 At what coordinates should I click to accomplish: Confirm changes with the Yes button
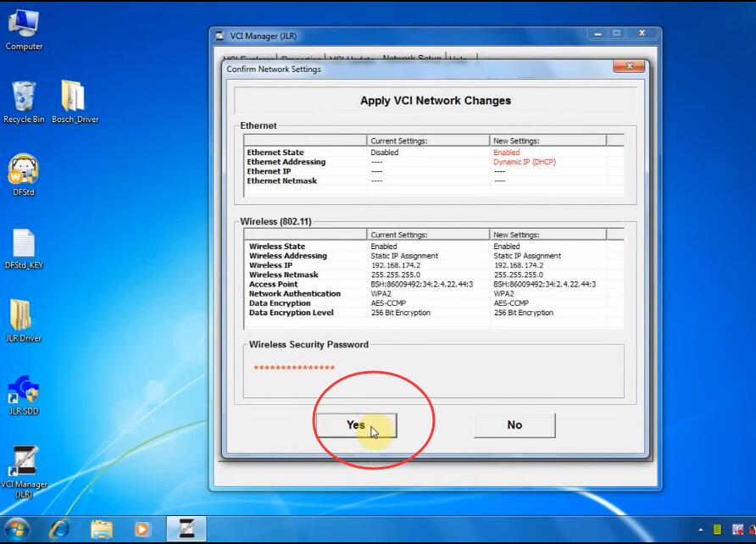pyautogui.click(x=356, y=425)
